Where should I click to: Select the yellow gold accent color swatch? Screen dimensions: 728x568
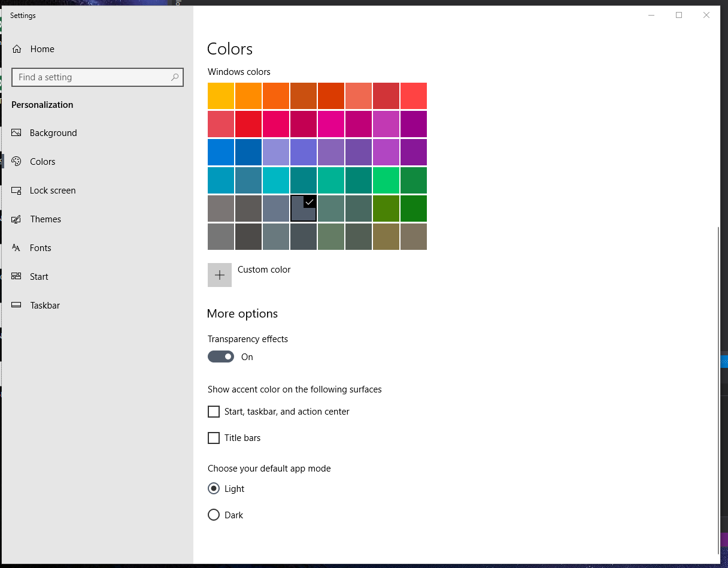point(220,96)
